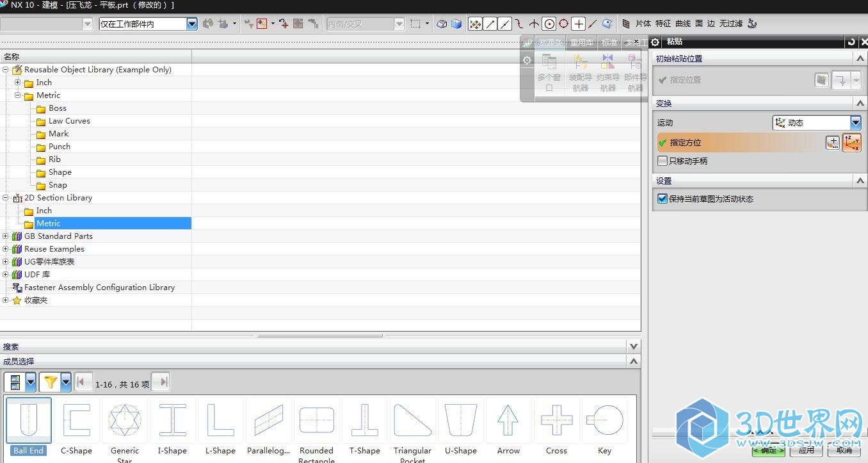This screenshot has width=868, height=463.
Task: Toggle the 只移动手柄 checkbox
Action: click(663, 161)
